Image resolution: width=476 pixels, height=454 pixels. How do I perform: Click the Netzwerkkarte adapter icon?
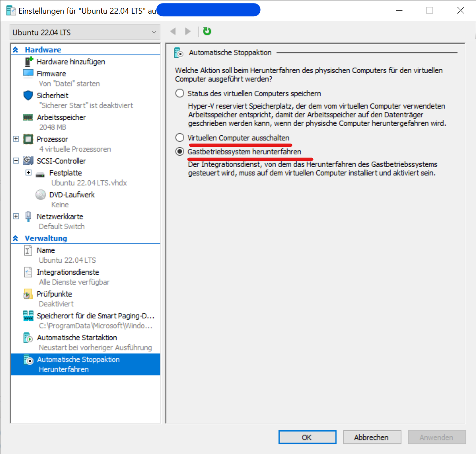click(28, 217)
